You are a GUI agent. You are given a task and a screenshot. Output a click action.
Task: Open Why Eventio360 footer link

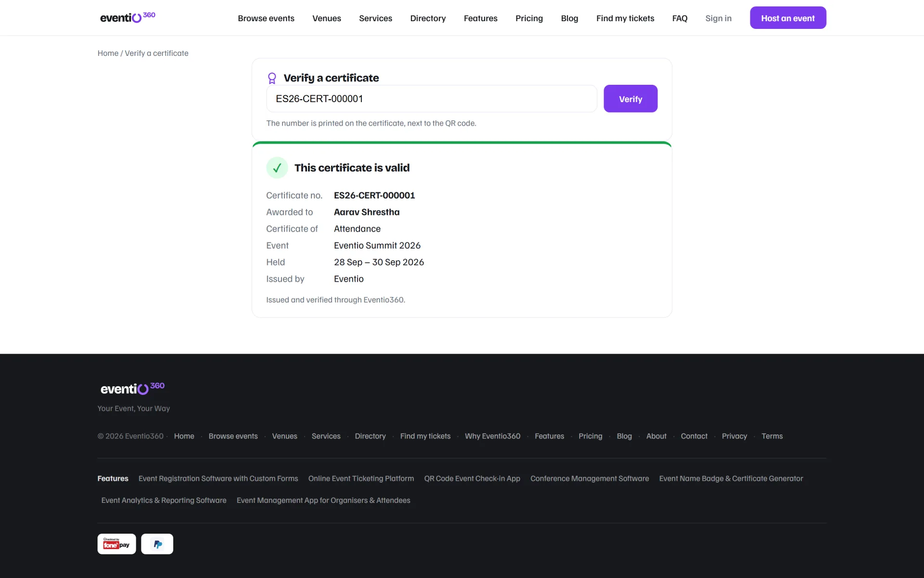point(492,436)
